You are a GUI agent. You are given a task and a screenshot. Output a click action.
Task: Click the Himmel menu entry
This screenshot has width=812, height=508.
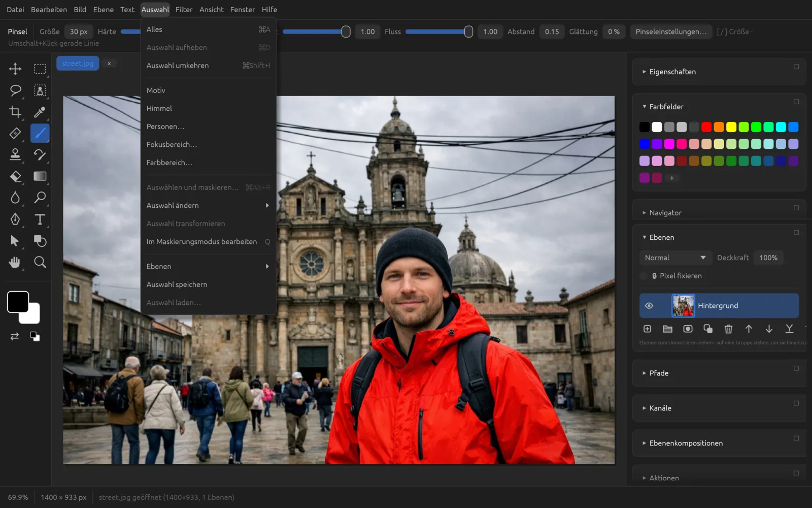coord(208,108)
